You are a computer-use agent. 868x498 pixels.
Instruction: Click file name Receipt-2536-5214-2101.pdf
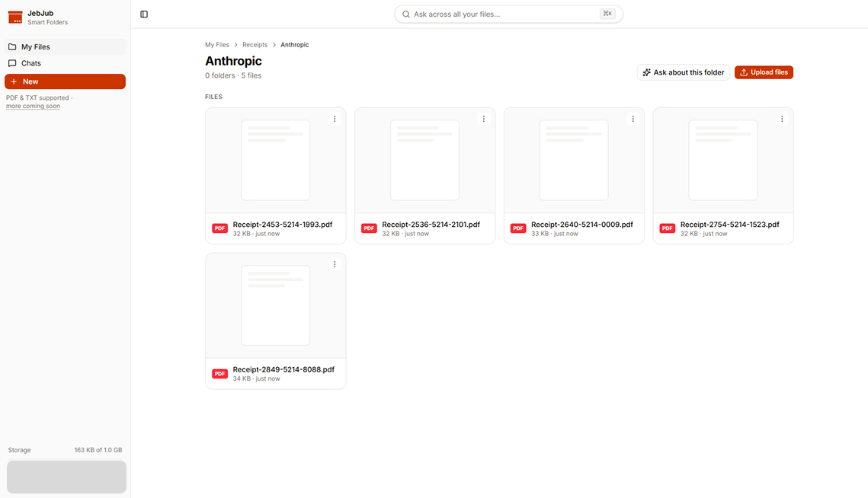click(x=431, y=225)
